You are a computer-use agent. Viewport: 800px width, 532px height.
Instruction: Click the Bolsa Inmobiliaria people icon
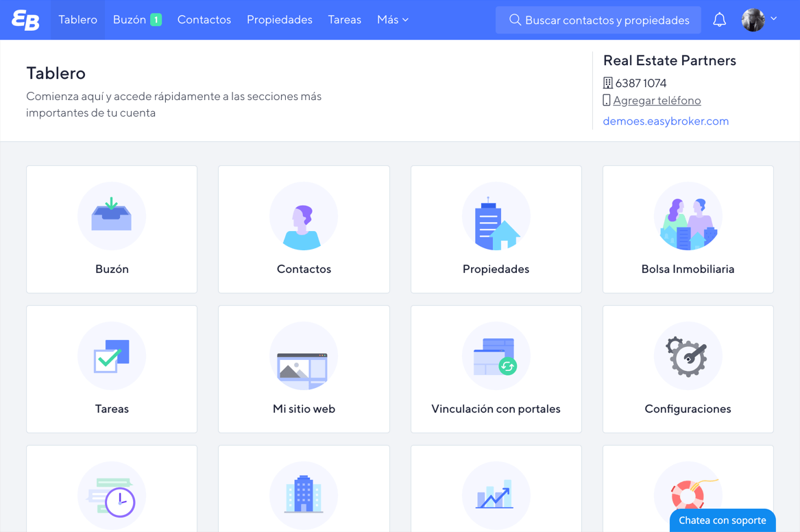point(688,216)
